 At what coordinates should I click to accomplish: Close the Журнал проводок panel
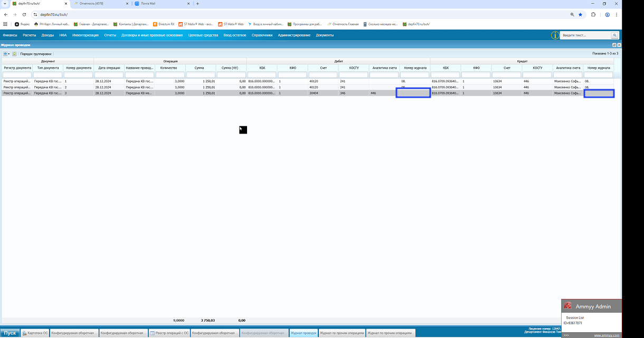pyautogui.click(x=619, y=45)
